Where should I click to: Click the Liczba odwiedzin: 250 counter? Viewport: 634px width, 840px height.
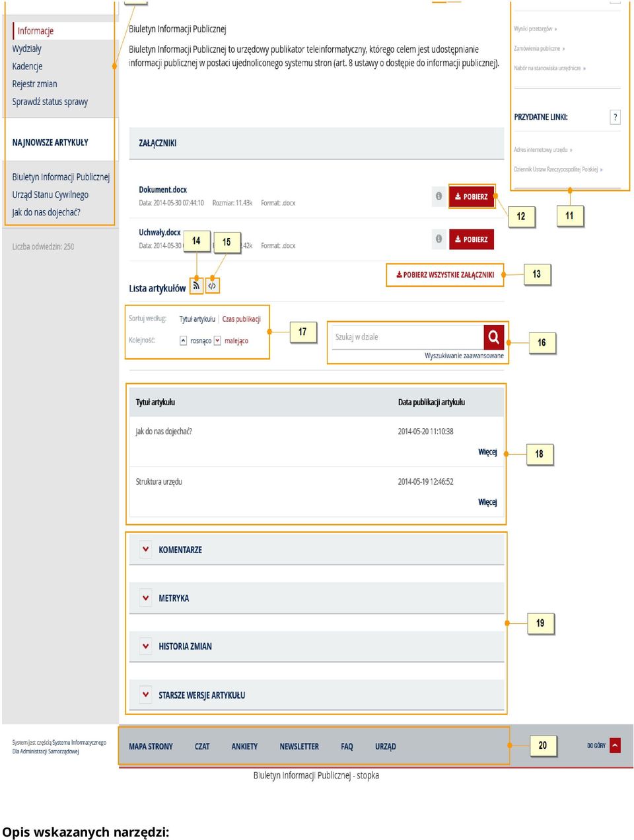tap(43, 247)
